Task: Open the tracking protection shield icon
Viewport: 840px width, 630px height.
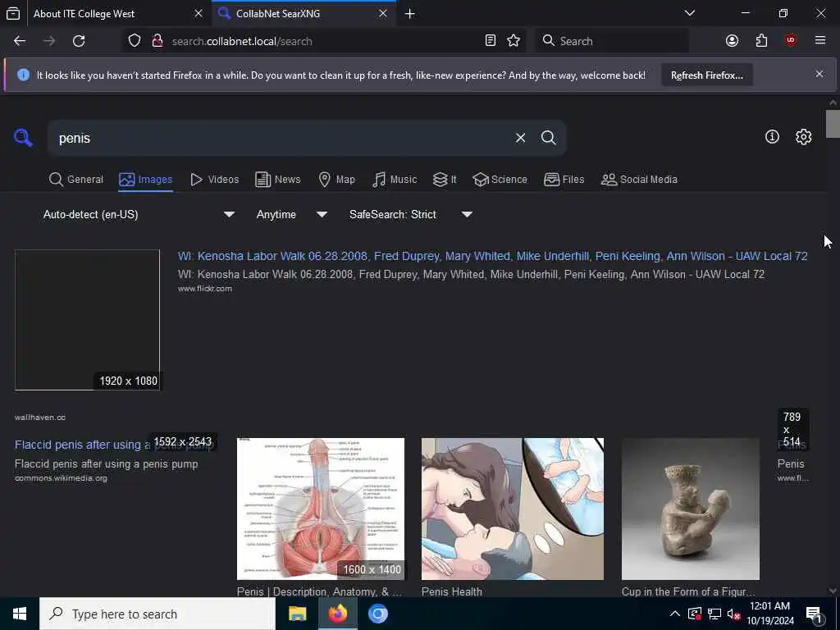Action: (x=135, y=41)
